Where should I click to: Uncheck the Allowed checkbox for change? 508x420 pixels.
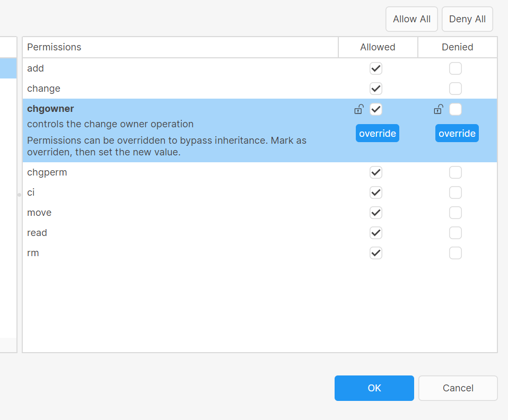376,89
